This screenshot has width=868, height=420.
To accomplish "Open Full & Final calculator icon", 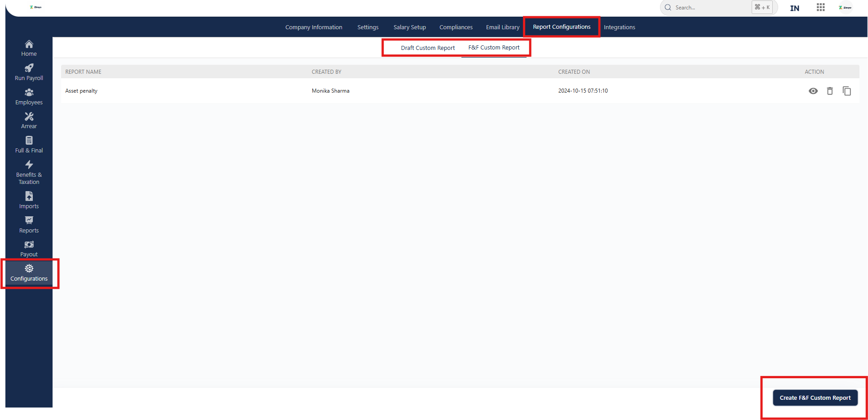I will pos(29,140).
